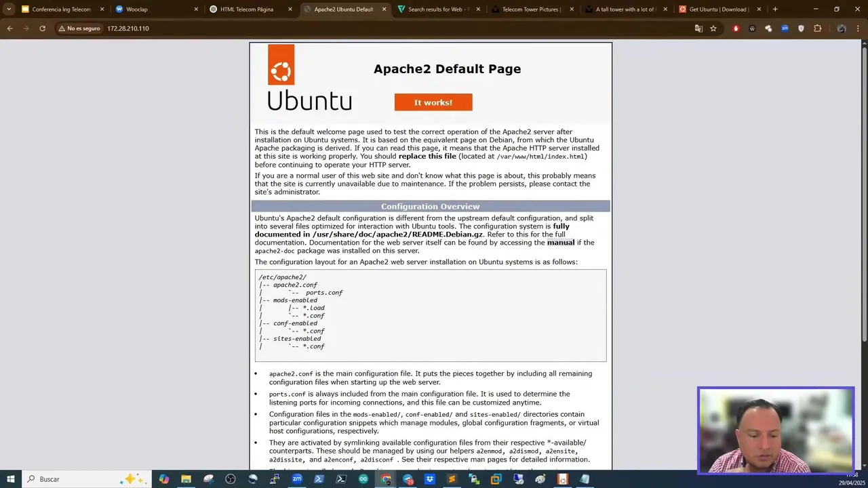
Task: Click 'mods-enabled' in the config tree
Action: pos(295,300)
